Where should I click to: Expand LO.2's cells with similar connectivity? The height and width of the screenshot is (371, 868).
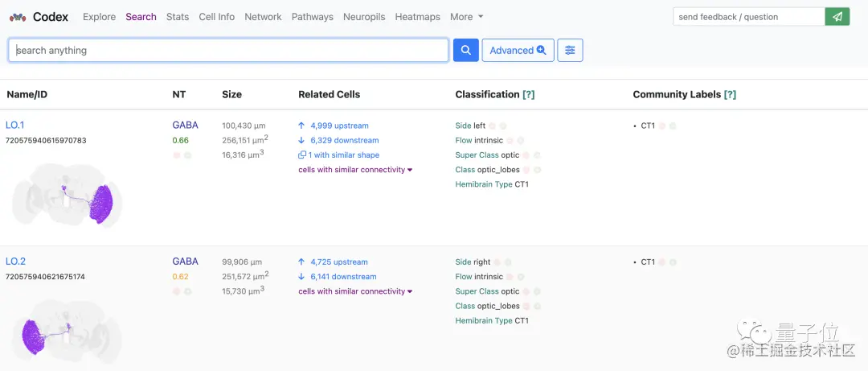355,291
